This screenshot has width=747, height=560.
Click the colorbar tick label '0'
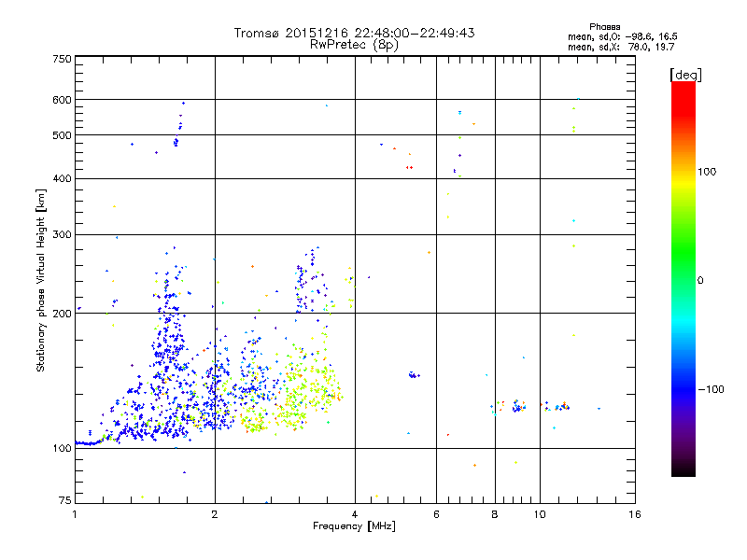700,281
